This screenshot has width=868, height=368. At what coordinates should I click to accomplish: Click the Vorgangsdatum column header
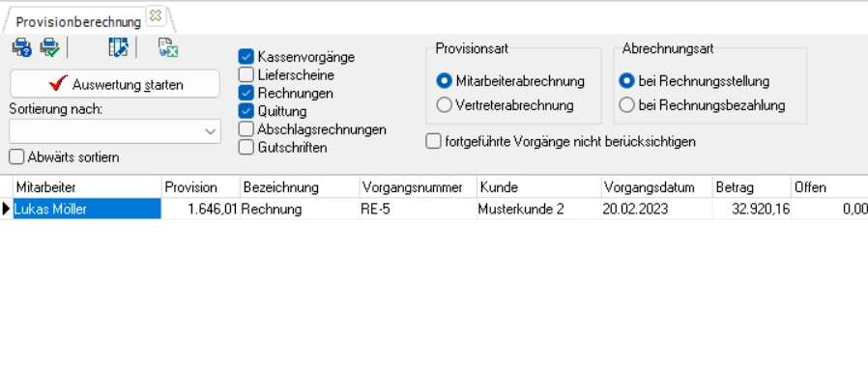[x=656, y=187]
